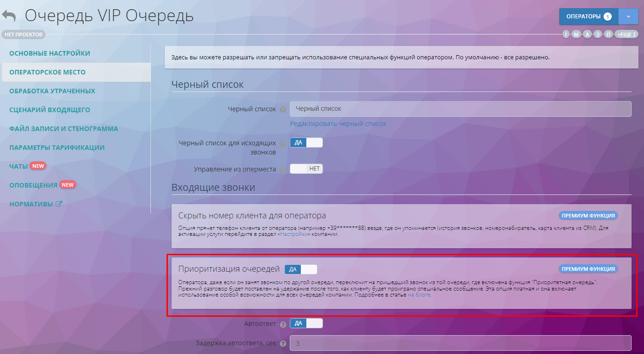Image resolution: width=644 pixels, height=354 pixels.
Task: Toggle the Автоответ switch
Action: click(306, 323)
